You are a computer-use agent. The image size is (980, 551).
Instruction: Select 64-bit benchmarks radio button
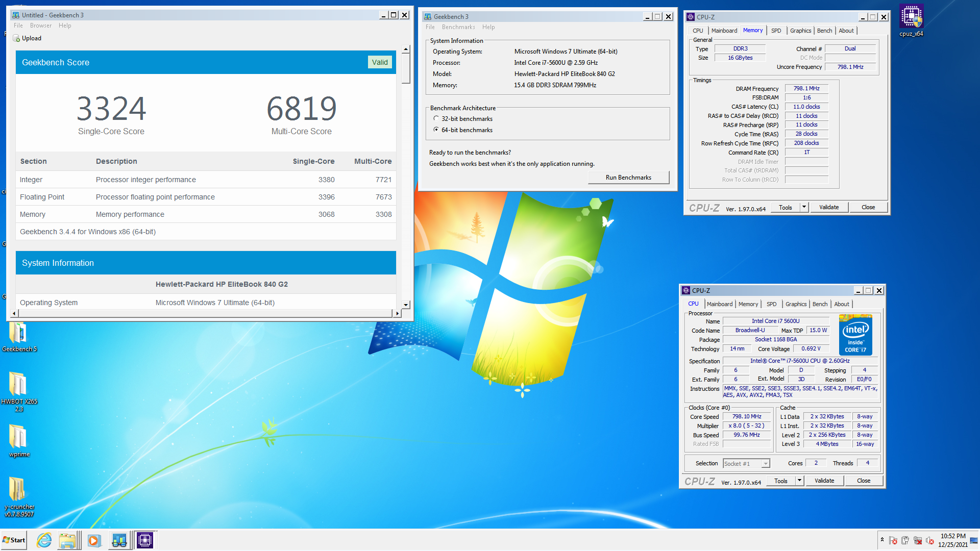(x=436, y=130)
